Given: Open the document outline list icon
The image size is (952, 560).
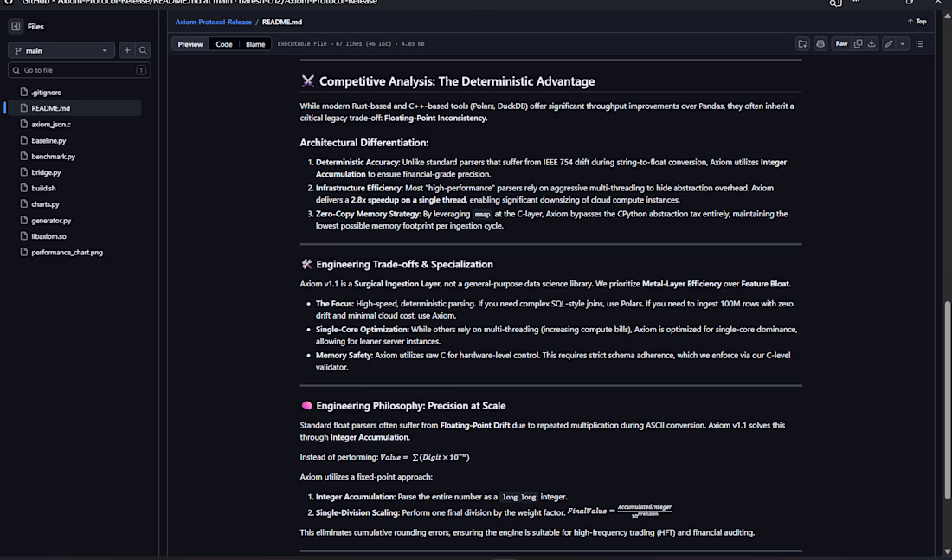Looking at the screenshot, I should coord(920,44).
